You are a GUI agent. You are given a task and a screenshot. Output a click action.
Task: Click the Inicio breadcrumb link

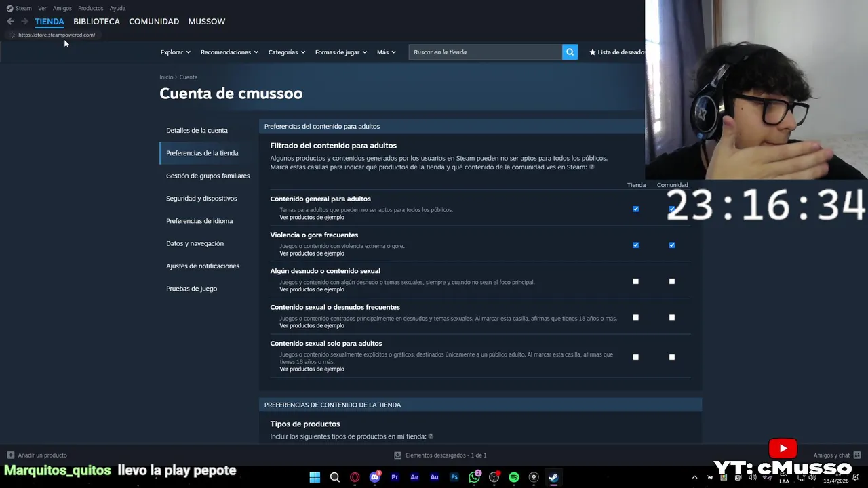coord(166,77)
